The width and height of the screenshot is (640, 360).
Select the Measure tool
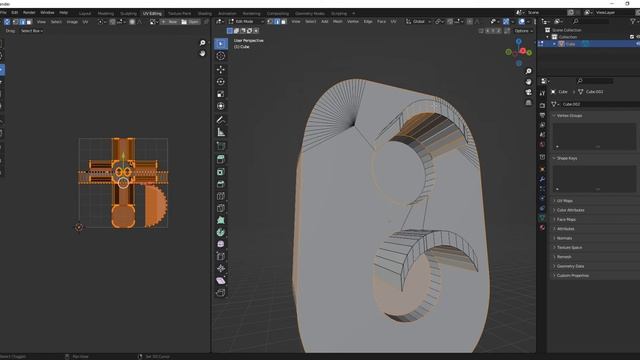(221, 132)
